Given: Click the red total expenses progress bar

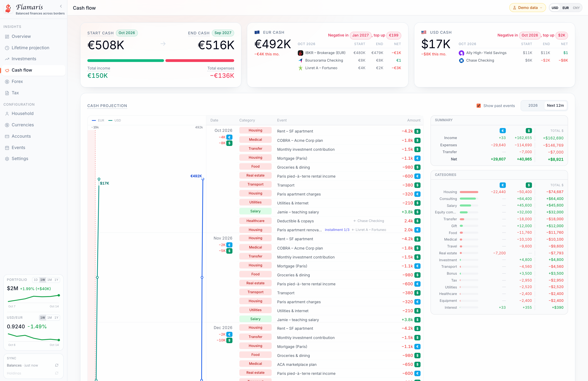Looking at the screenshot, I should [x=200, y=61].
